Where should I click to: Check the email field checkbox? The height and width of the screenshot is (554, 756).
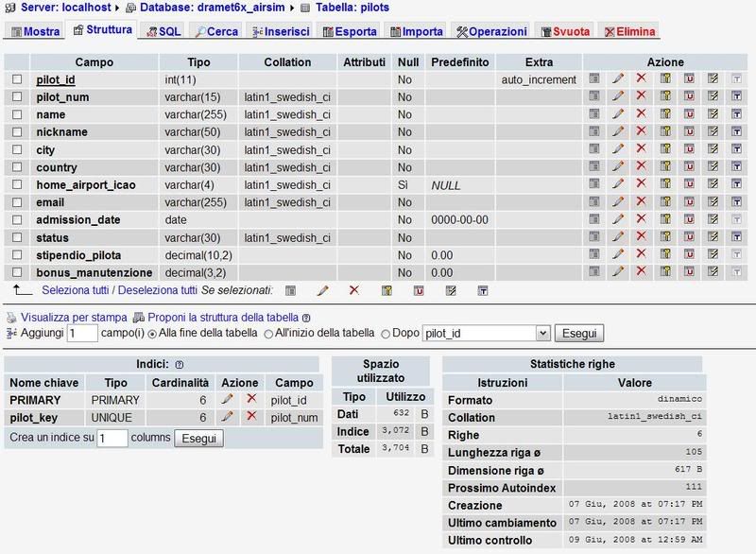point(17,202)
